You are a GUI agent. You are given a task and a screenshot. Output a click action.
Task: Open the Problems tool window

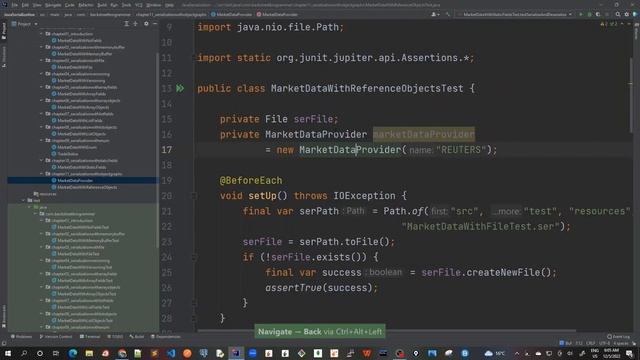click(21, 337)
